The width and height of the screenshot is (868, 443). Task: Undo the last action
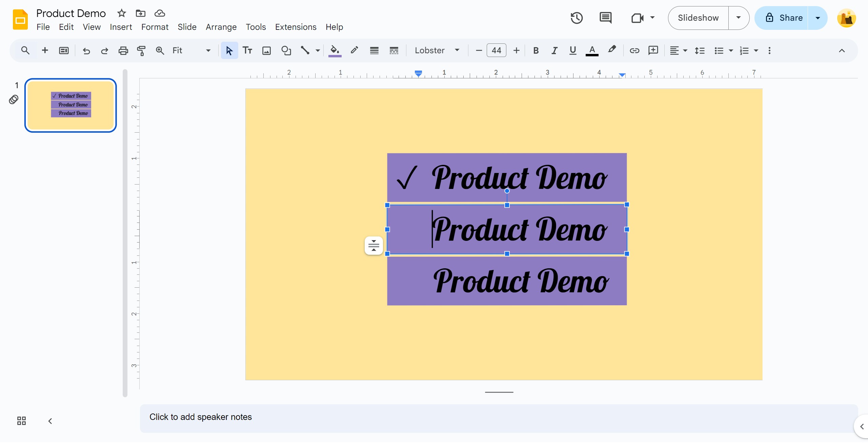(86, 51)
